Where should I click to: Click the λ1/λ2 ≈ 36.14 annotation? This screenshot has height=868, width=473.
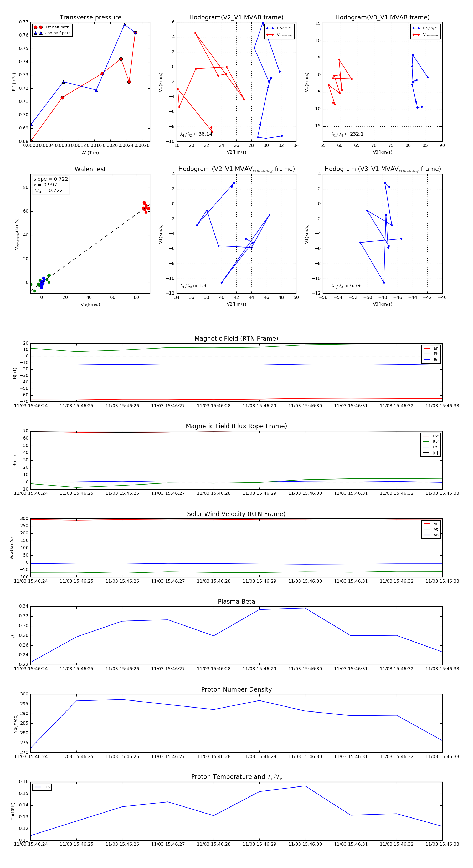(196, 134)
